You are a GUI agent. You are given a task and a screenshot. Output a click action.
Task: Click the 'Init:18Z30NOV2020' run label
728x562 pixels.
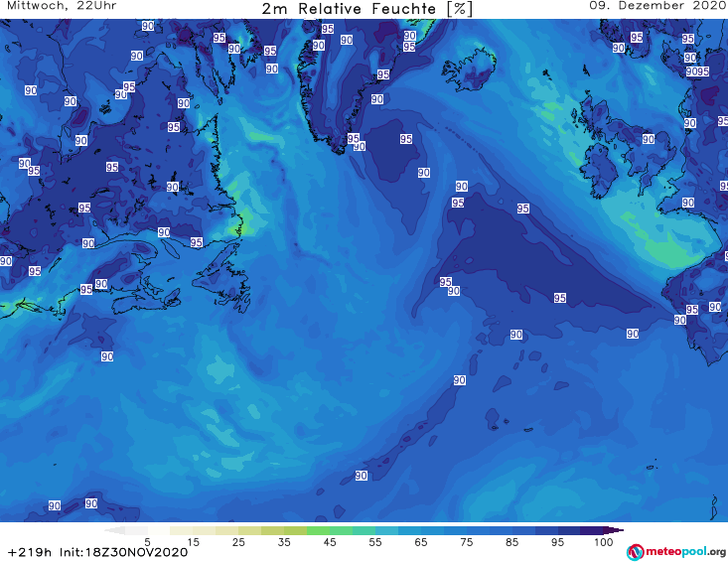coord(123,552)
